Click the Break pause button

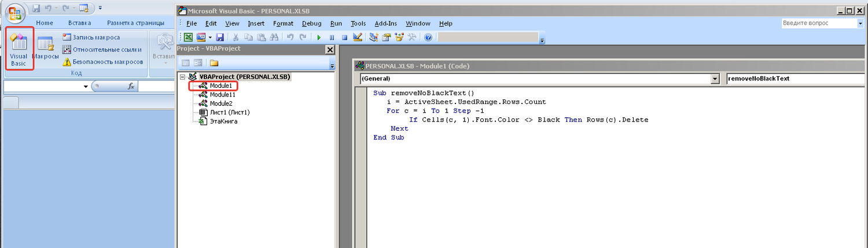point(332,37)
